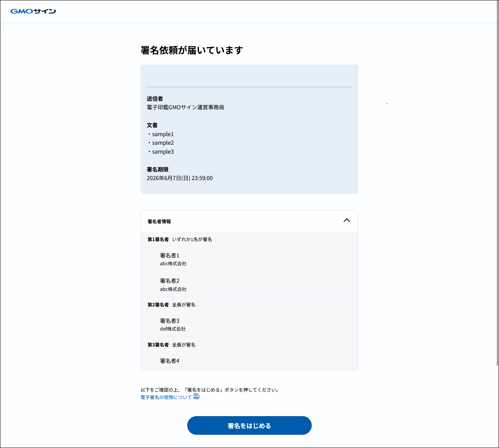Viewport: 499px width, 448px height.
Task: Collapse the 署名者情報 panel chevron
Action: tap(347, 220)
